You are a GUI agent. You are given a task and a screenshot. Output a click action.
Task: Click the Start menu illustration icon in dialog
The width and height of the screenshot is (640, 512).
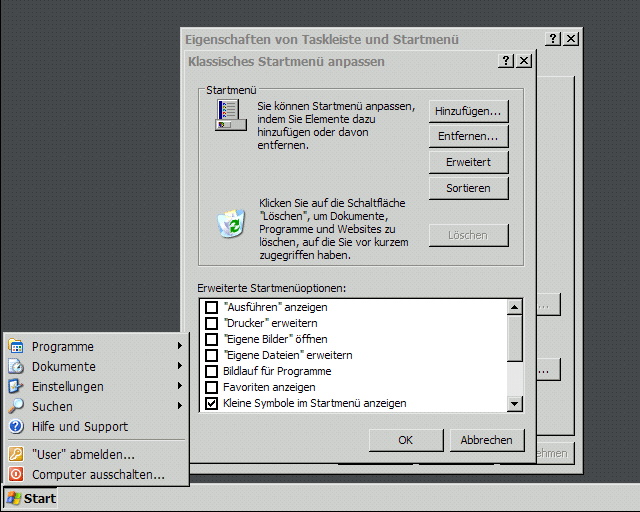click(x=231, y=115)
